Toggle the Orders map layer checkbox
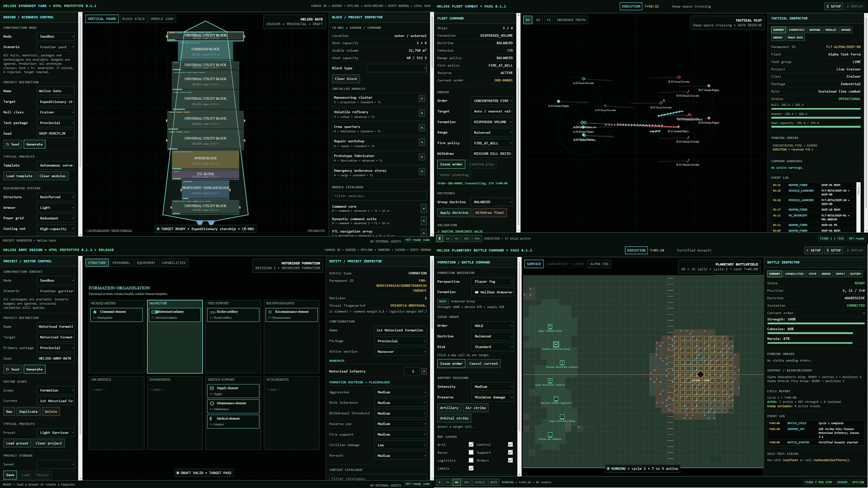This screenshot has height=488, width=868. click(510, 460)
